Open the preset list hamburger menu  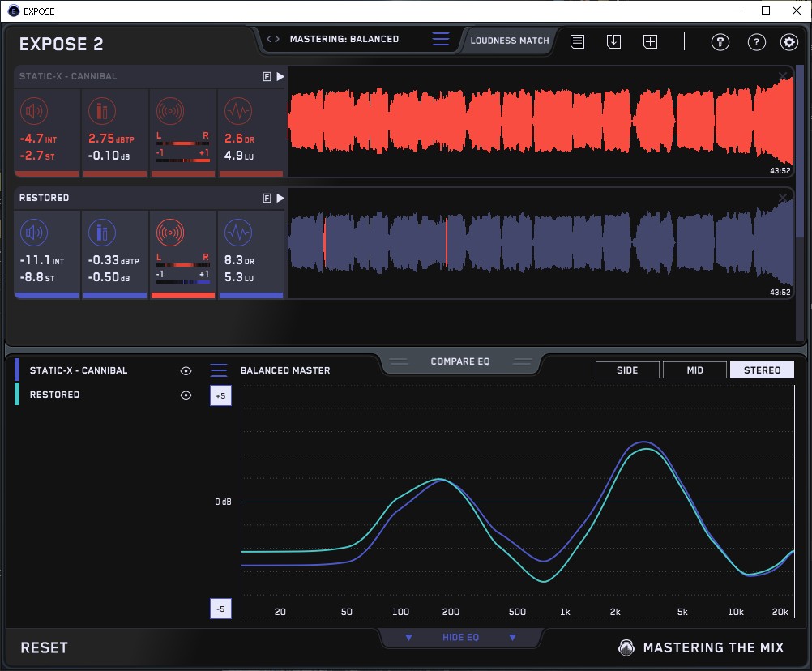441,39
